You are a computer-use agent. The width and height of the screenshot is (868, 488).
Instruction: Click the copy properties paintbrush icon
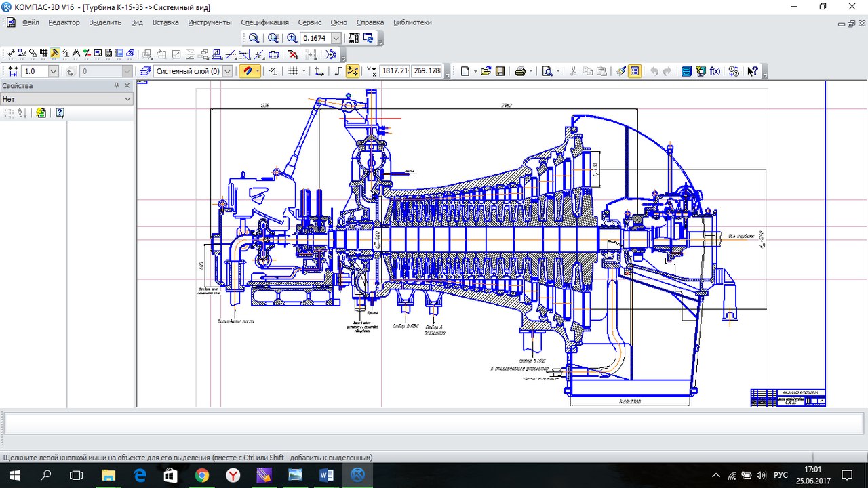(x=620, y=71)
